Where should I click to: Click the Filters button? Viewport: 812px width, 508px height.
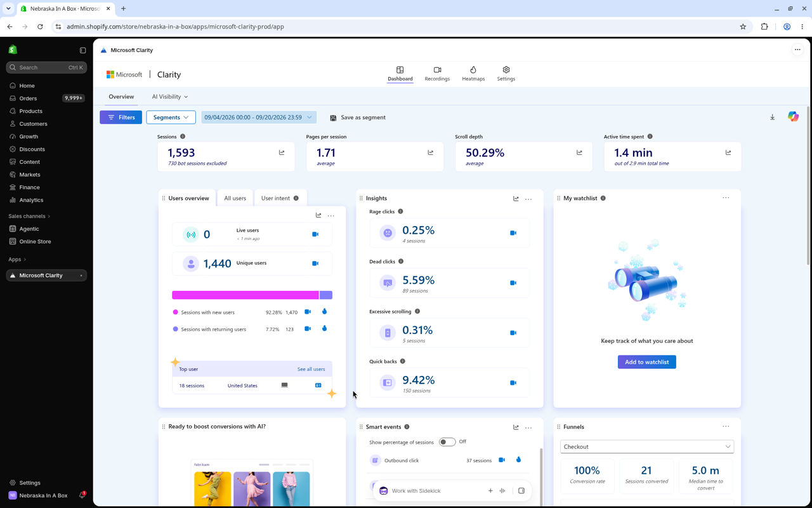tap(121, 117)
